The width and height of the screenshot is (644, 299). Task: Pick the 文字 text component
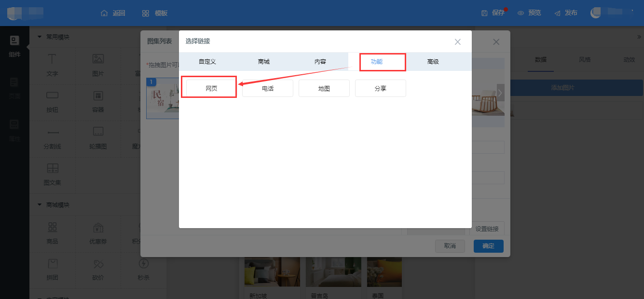coord(52,65)
